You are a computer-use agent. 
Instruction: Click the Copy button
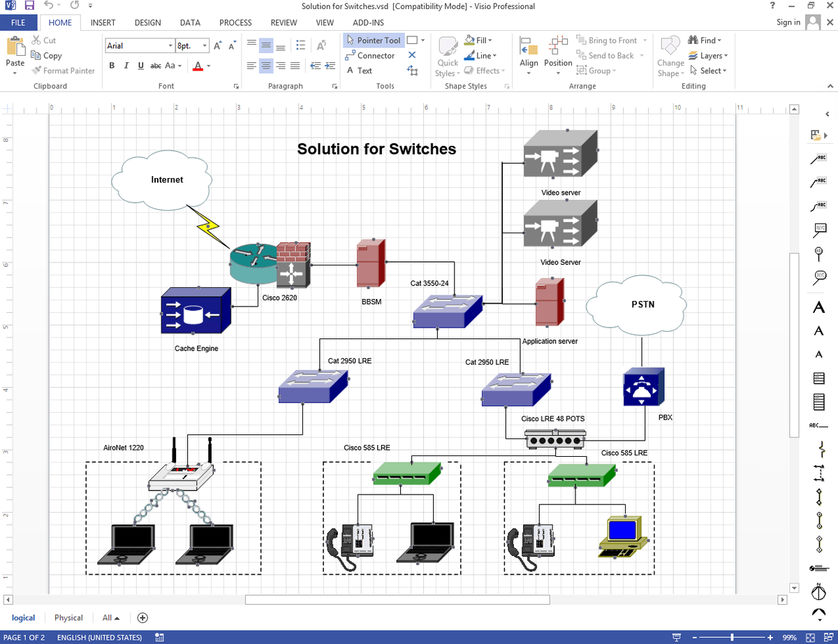(x=47, y=56)
